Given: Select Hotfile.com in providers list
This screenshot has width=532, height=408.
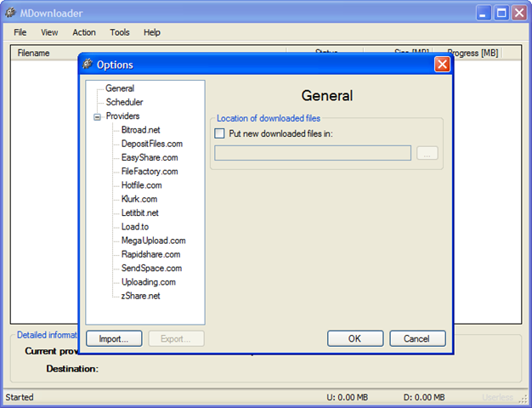Looking at the screenshot, I should tap(141, 185).
